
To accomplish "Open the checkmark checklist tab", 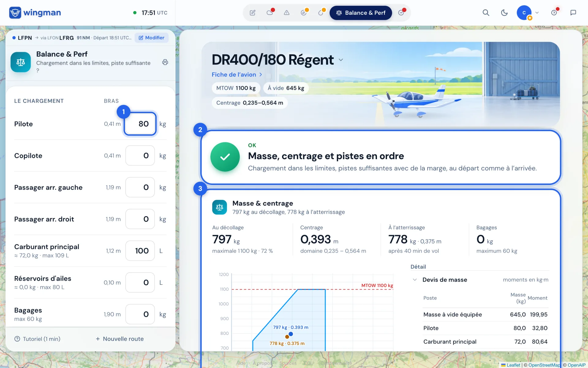I will coord(401,13).
